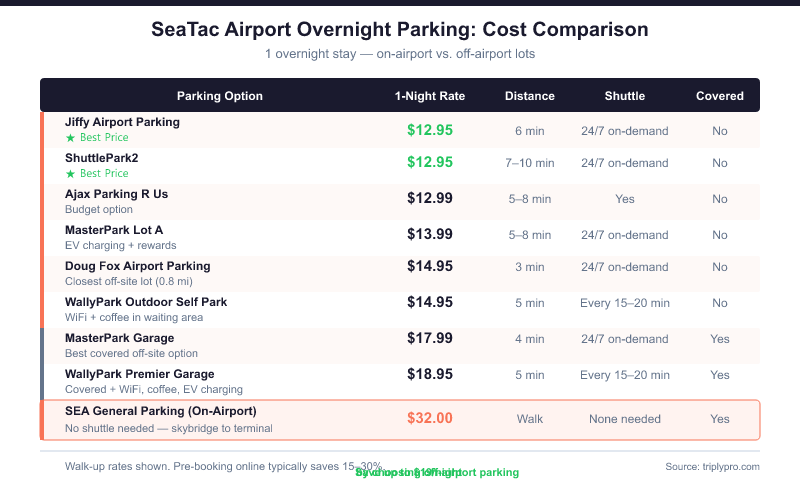Click the Best Price star under Jiffy Airport Parking

coord(70,138)
